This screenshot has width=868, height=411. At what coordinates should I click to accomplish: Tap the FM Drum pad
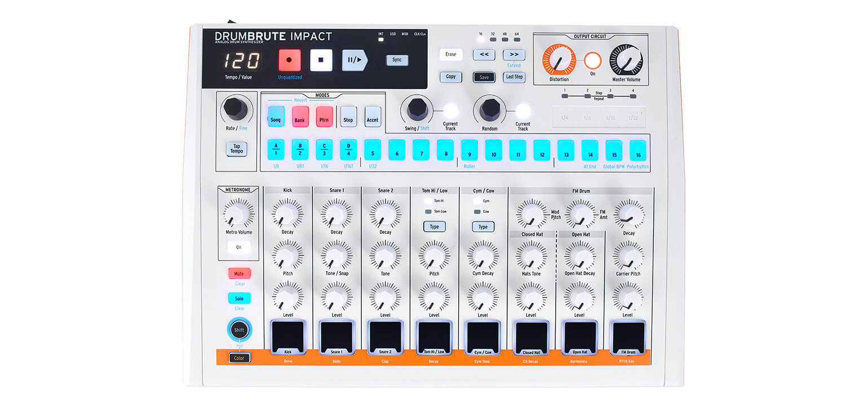628,336
